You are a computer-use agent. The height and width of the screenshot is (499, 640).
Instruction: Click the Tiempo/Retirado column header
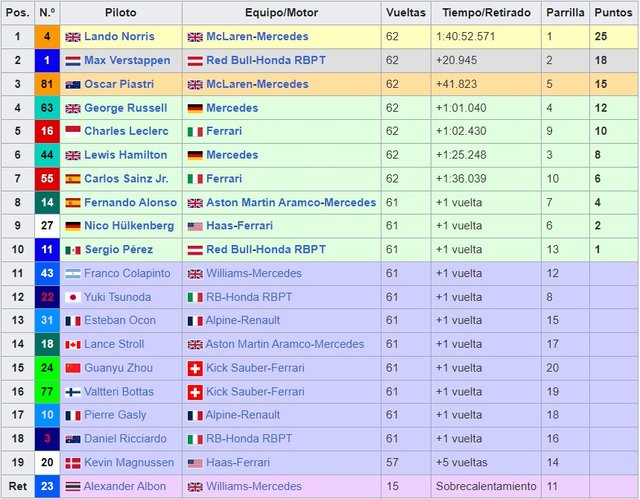click(486, 13)
